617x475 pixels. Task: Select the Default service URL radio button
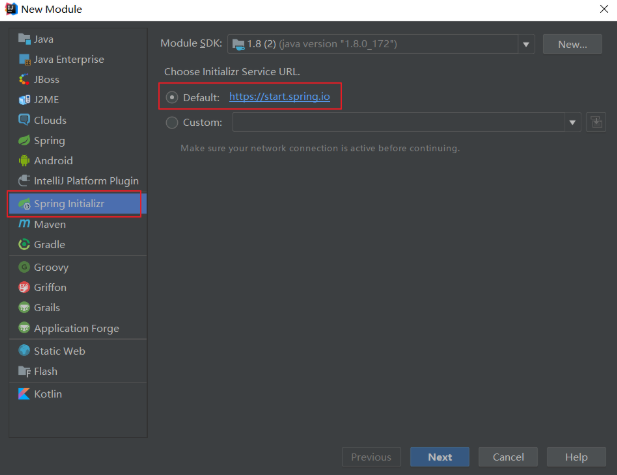click(x=172, y=97)
